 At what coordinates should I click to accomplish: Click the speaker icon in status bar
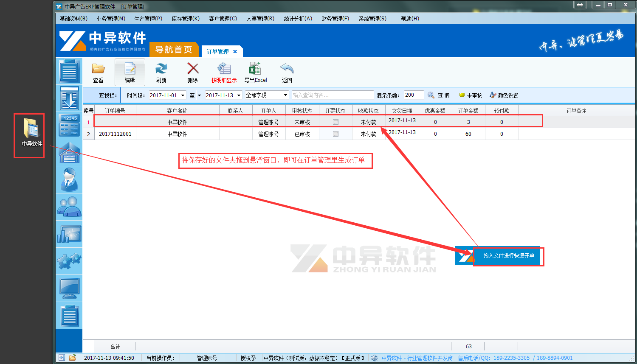pyautogui.click(x=374, y=358)
